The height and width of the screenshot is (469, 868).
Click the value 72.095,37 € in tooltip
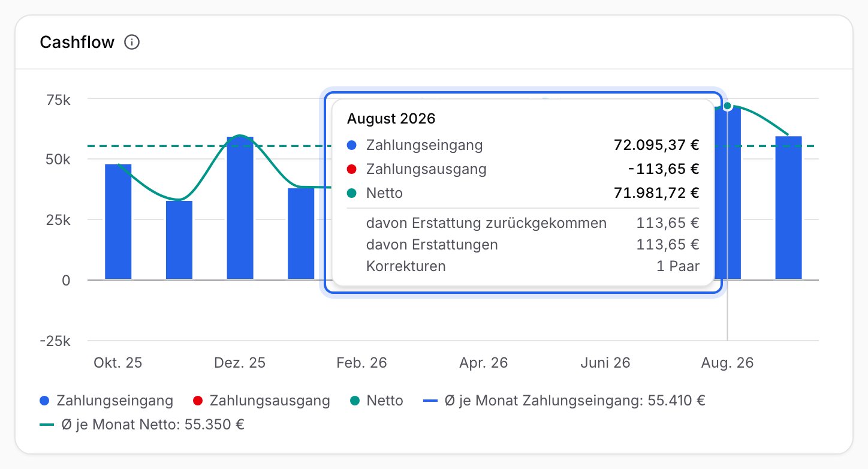(x=656, y=145)
